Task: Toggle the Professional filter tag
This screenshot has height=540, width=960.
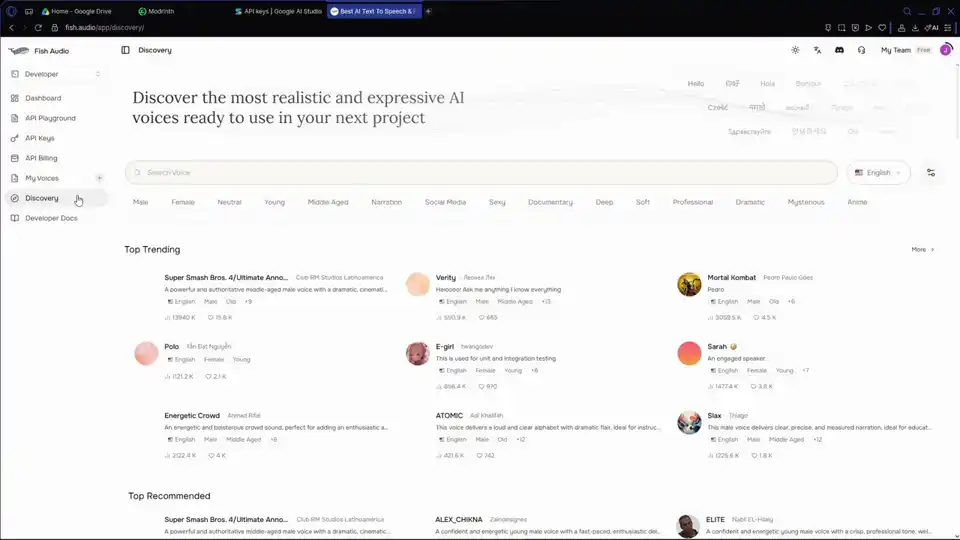Action: coord(692,202)
